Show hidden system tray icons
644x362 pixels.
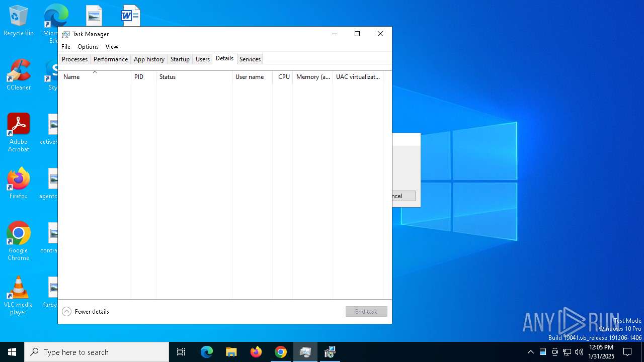pos(530,352)
